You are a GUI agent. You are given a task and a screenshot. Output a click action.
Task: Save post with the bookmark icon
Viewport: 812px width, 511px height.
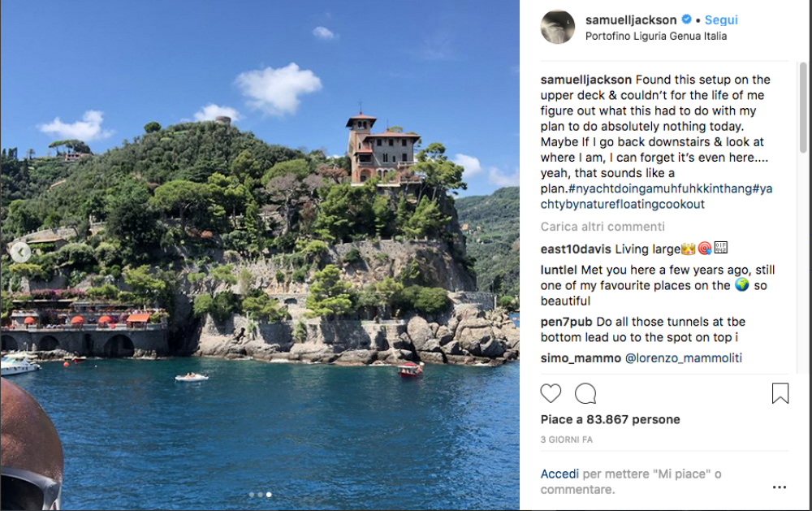point(780,394)
